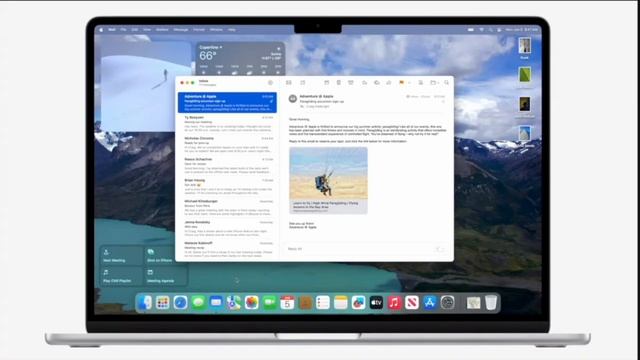Search mail with the magnifier icon
Image resolution: width=640 pixels, height=360 pixels.
point(447,83)
